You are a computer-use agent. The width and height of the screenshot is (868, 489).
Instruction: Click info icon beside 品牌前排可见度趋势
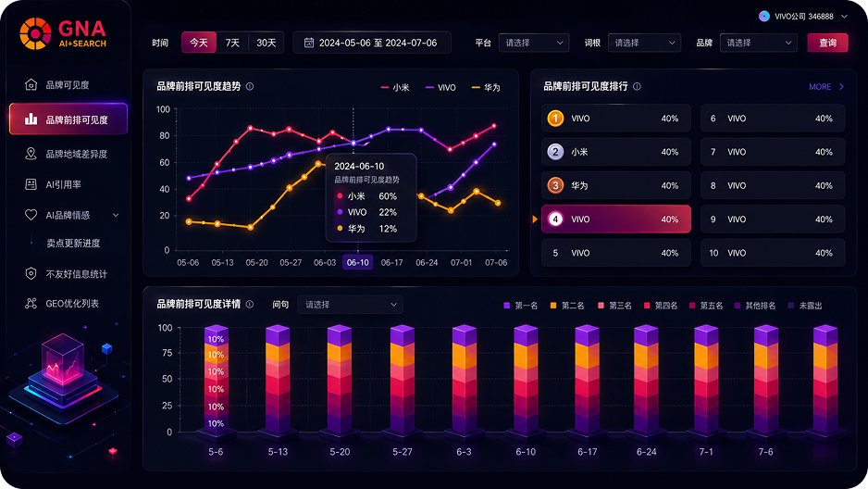click(250, 86)
